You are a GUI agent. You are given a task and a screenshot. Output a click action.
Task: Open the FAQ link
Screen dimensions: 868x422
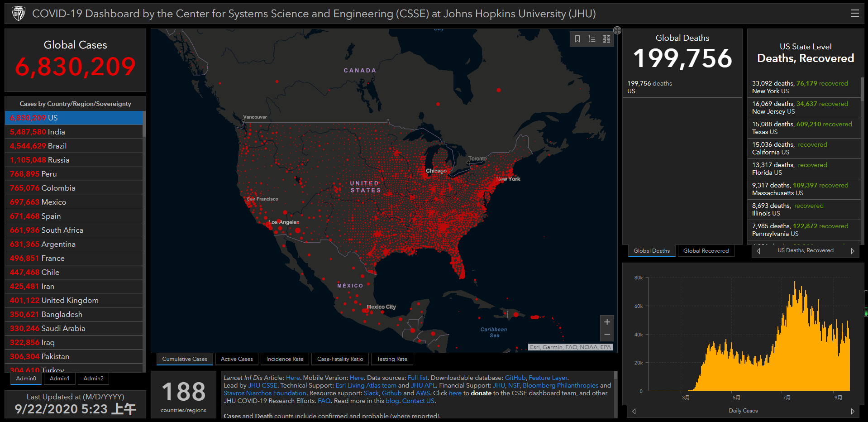[x=324, y=401]
